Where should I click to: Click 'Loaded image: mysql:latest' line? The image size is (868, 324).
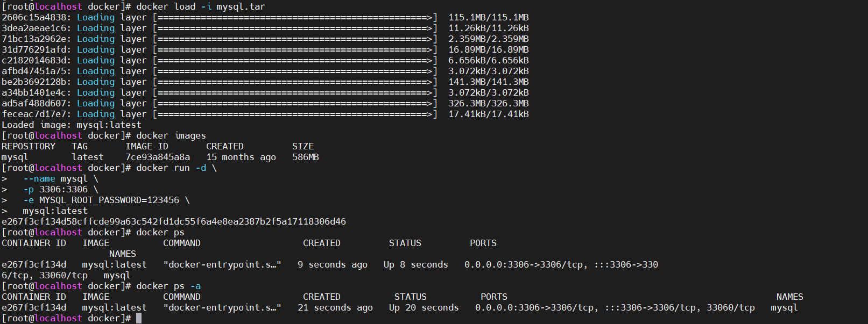(x=72, y=125)
